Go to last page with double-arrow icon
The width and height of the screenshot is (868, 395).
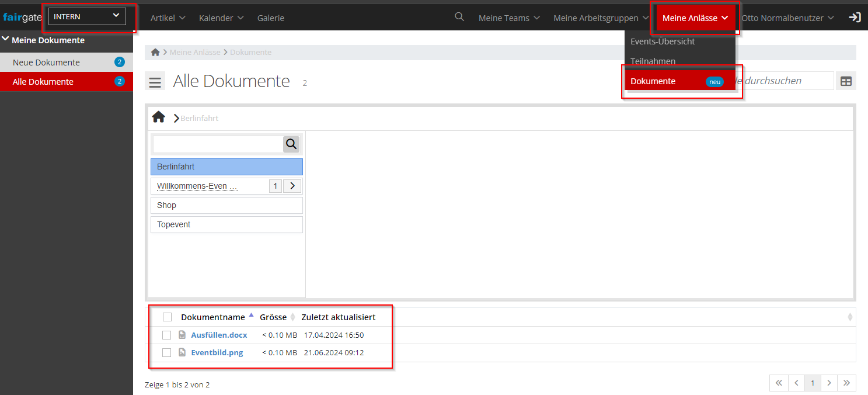pos(846,383)
